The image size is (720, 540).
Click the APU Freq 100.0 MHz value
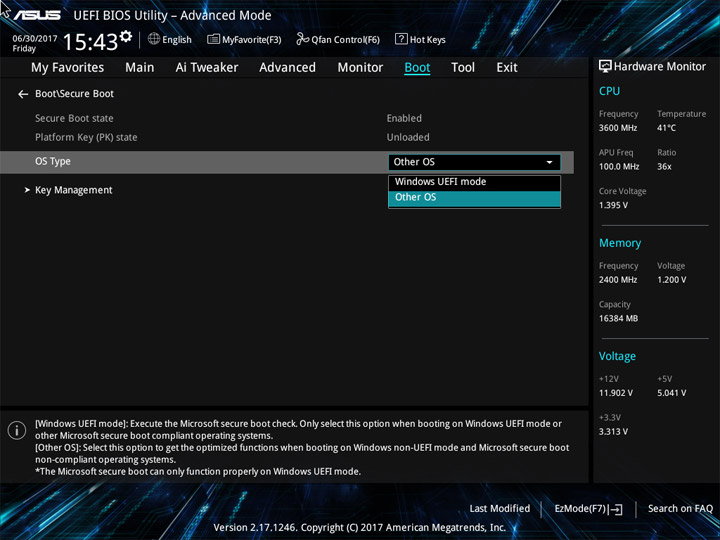[619, 167]
